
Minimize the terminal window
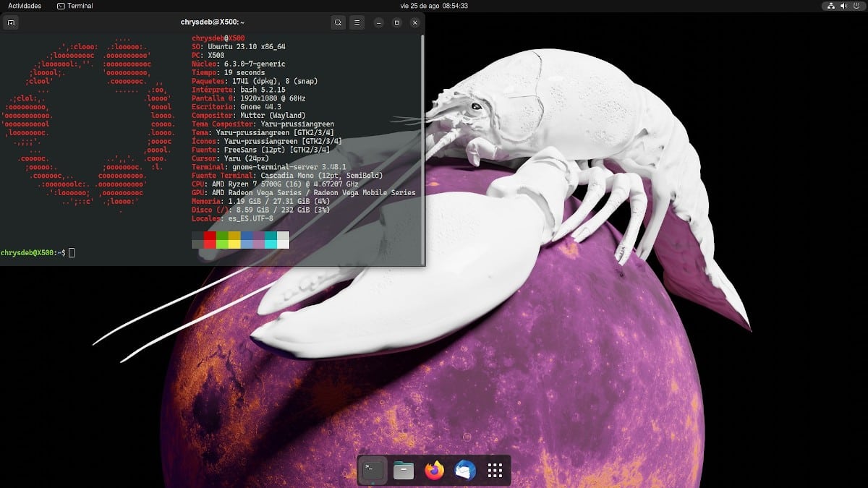click(x=378, y=22)
